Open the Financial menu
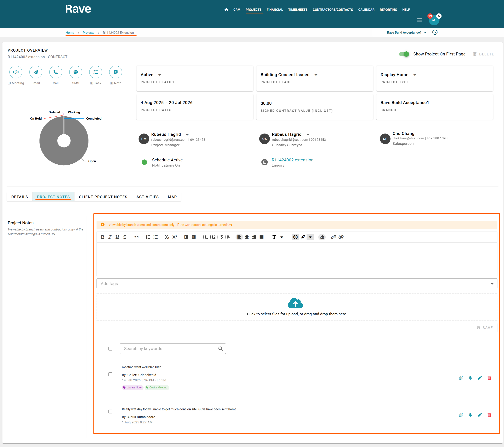504x447 pixels. [x=275, y=10]
